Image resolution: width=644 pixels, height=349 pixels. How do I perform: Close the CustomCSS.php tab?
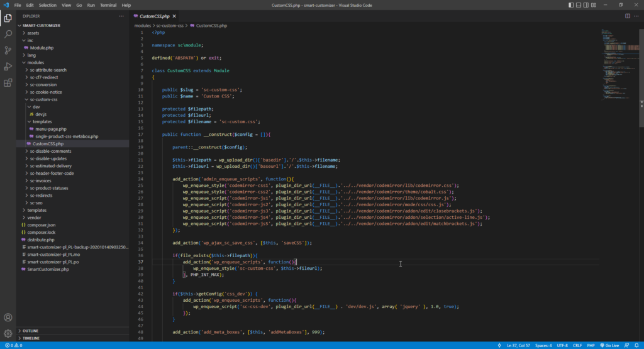[174, 16]
